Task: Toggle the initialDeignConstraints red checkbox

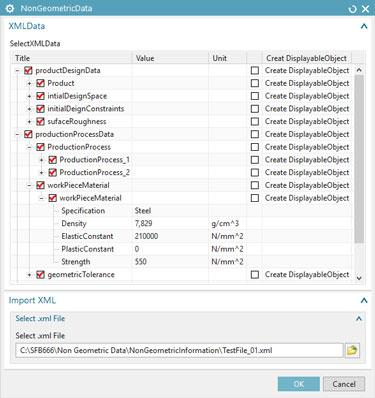Action: [40, 109]
